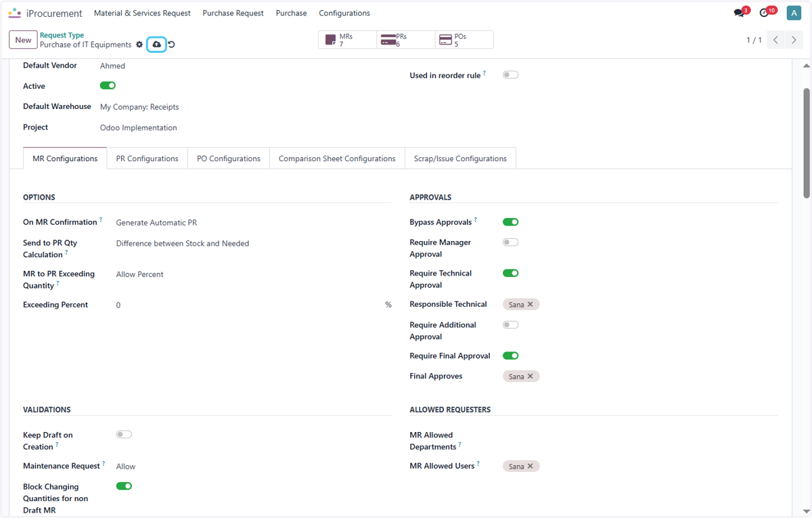The width and height of the screenshot is (812, 518).
Task: Show help tooltip for MR Allowed Departments
Action: pyautogui.click(x=460, y=445)
